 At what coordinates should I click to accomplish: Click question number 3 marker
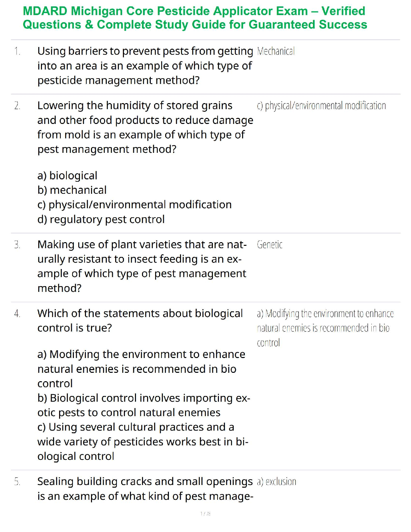coord(17,245)
